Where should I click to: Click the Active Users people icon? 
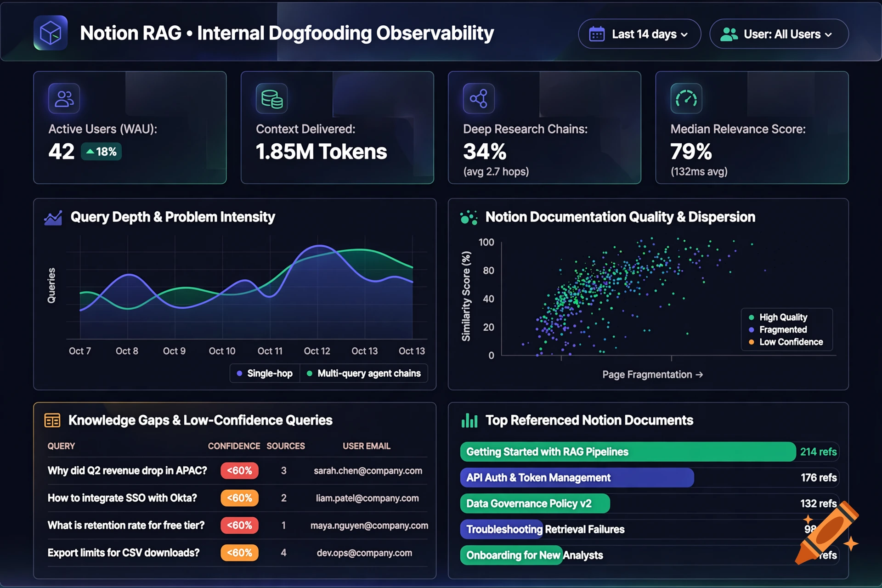pos(64,98)
